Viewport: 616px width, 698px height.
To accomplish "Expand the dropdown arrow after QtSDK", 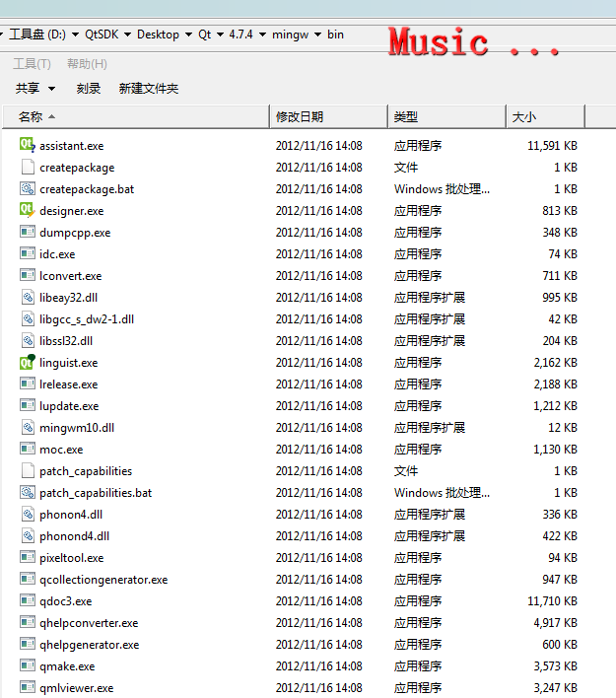I will (128, 35).
